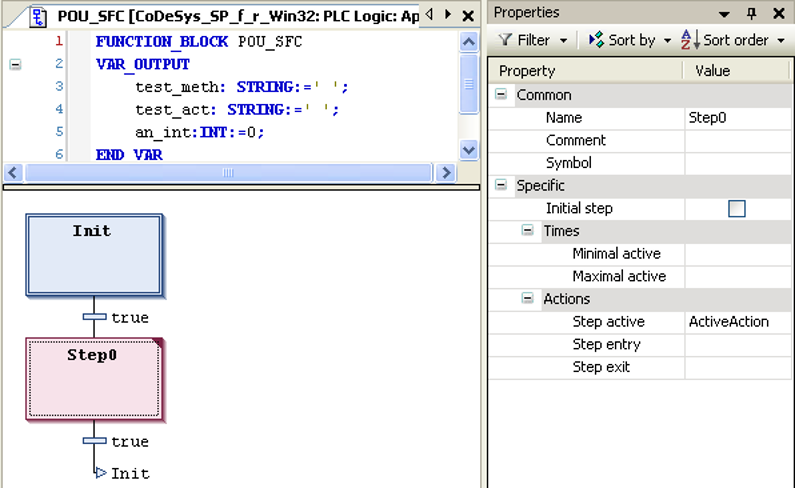Image resolution: width=795 pixels, height=488 pixels.
Task: Click the Sort order A-Z icon
Action: click(x=687, y=40)
